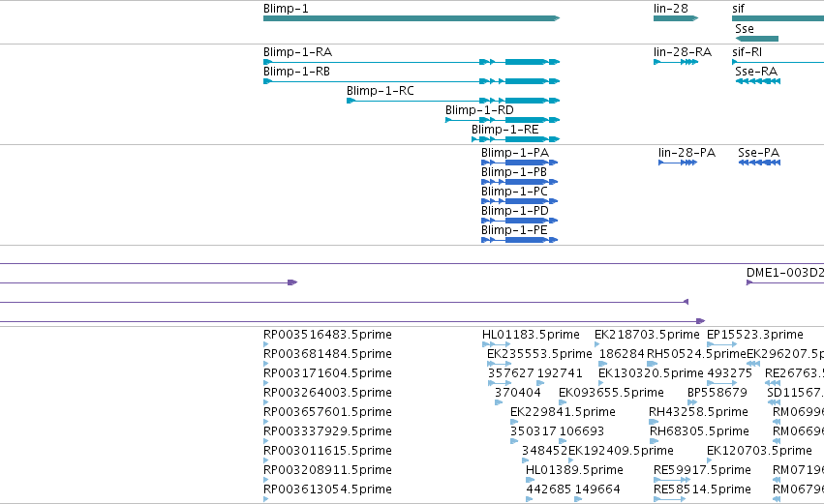Screen dimensions: 824x504
Task: Open transcript Blimp-1-RD
Action: coord(503,120)
